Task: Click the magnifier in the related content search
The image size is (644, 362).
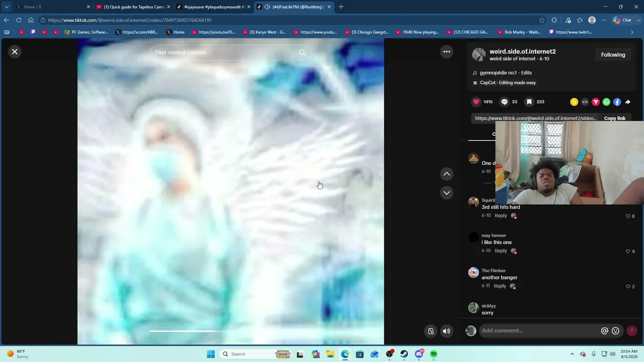Action: pos(302,52)
